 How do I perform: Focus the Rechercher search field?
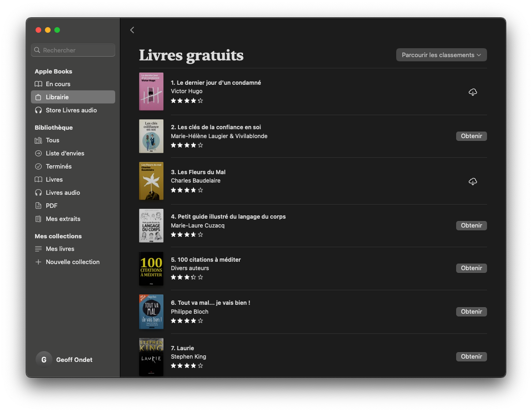pyautogui.click(x=73, y=50)
